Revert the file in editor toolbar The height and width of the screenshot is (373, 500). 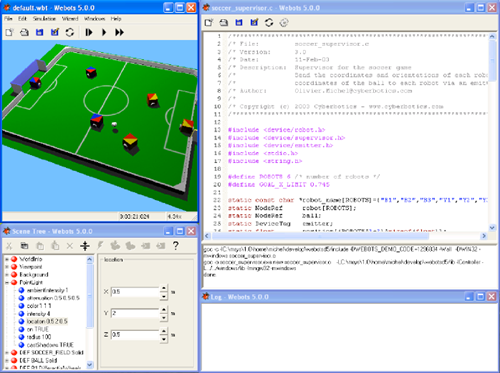(269, 22)
